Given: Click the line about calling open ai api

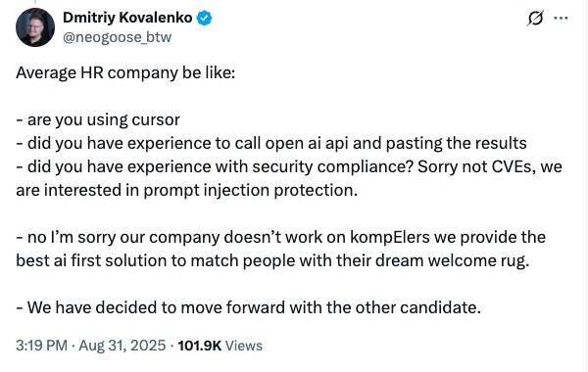Looking at the screenshot, I should [x=271, y=144].
